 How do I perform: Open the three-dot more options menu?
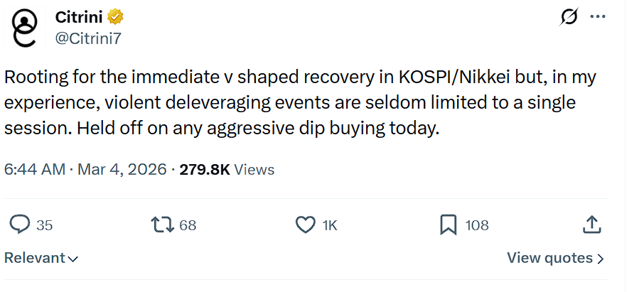(x=598, y=16)
